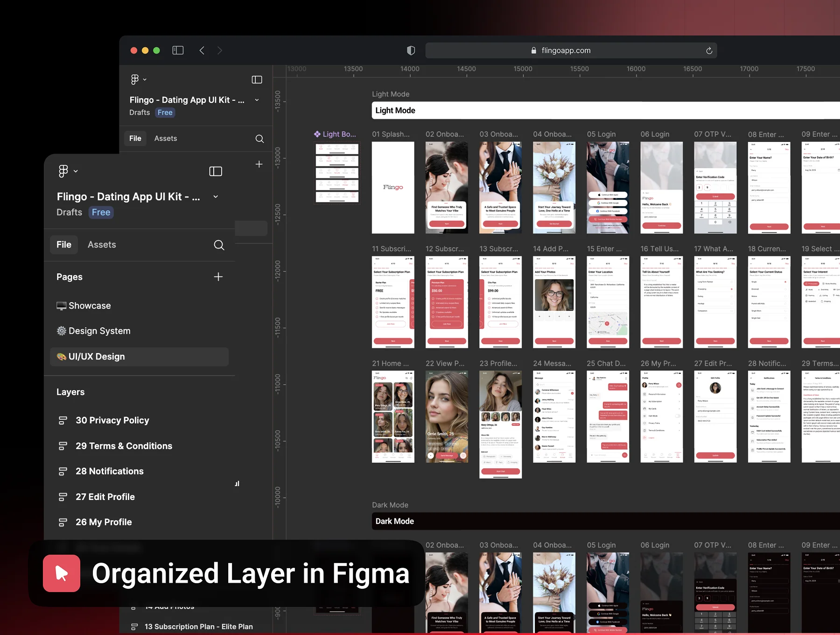Select 02 Onboarding light mode frame
Viewport: 840px width, 635px height.
click(447, 188)
